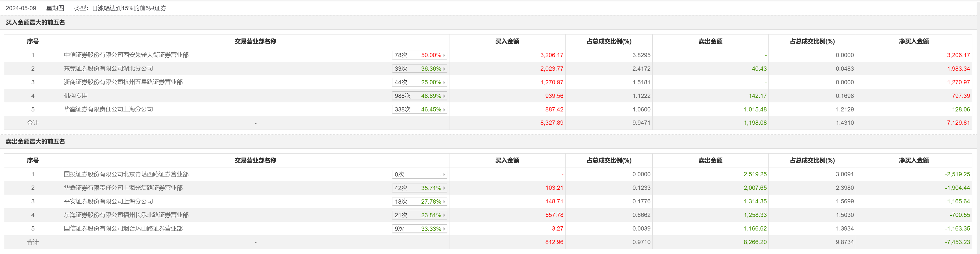Click the 机构专用 entry

pos(76,96)
